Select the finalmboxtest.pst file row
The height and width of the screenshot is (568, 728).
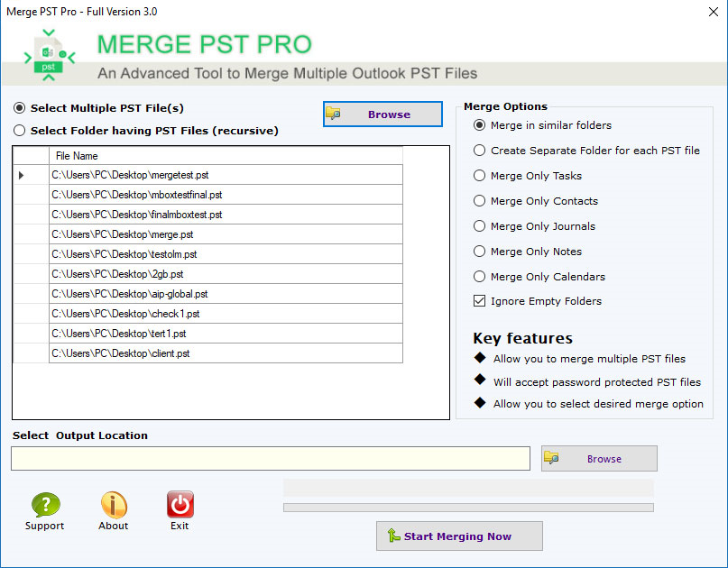click(226, 215)
